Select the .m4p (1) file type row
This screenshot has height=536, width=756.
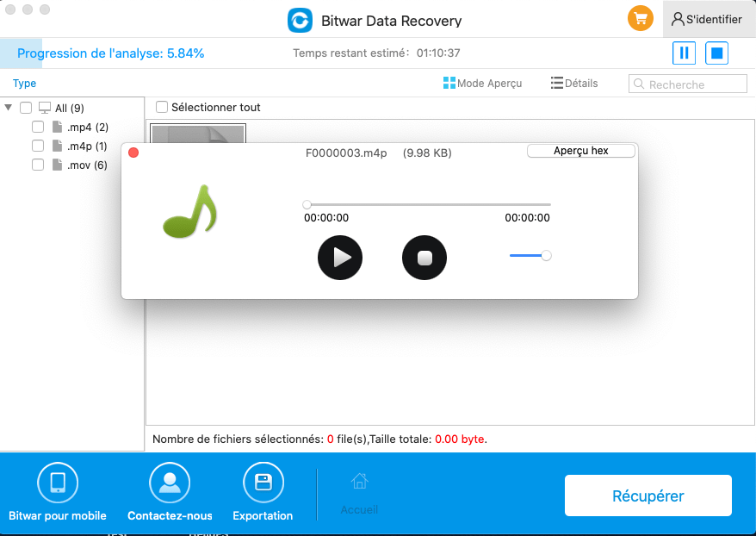(x=87, y=146)
